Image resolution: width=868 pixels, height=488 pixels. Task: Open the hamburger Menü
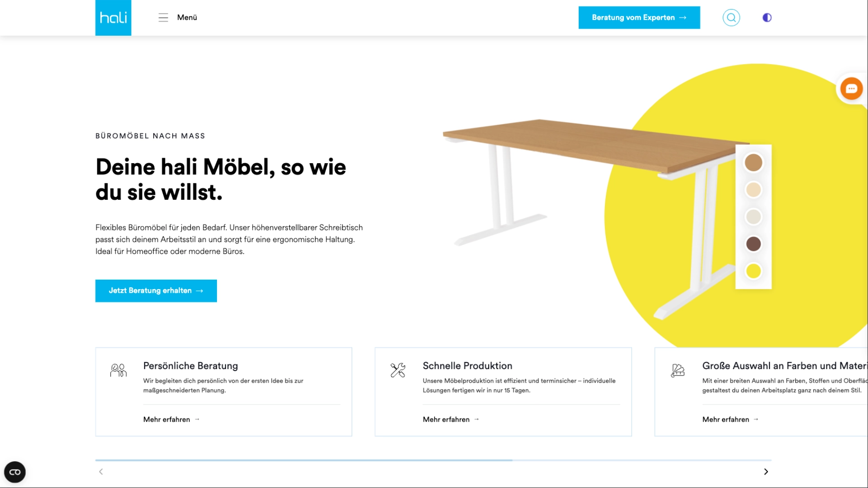pyautogui.click(x=178, y=18)
